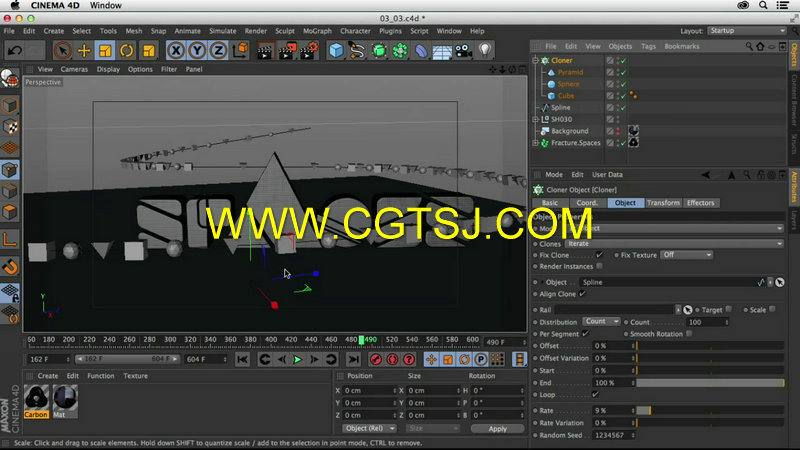
Task: Open the Spline pen tool icon
Action: 357,51
